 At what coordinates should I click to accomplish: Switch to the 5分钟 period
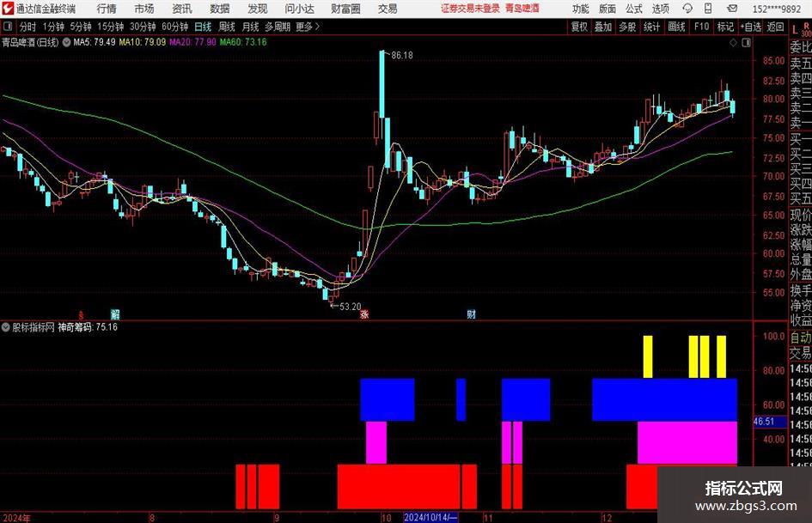tap(81, 27)
